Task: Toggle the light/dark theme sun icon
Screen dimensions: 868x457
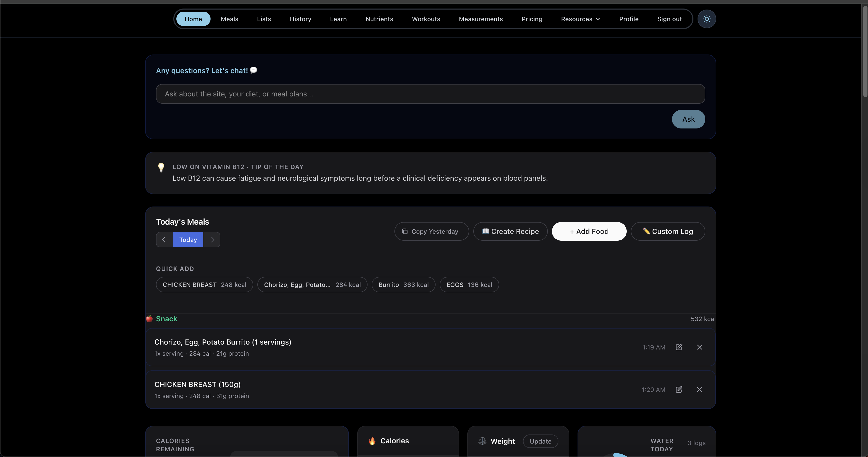Action: coord(707,19)
